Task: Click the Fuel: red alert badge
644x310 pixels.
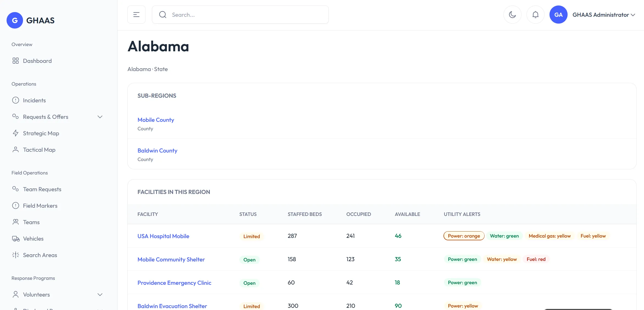Action: coord(536,259)
